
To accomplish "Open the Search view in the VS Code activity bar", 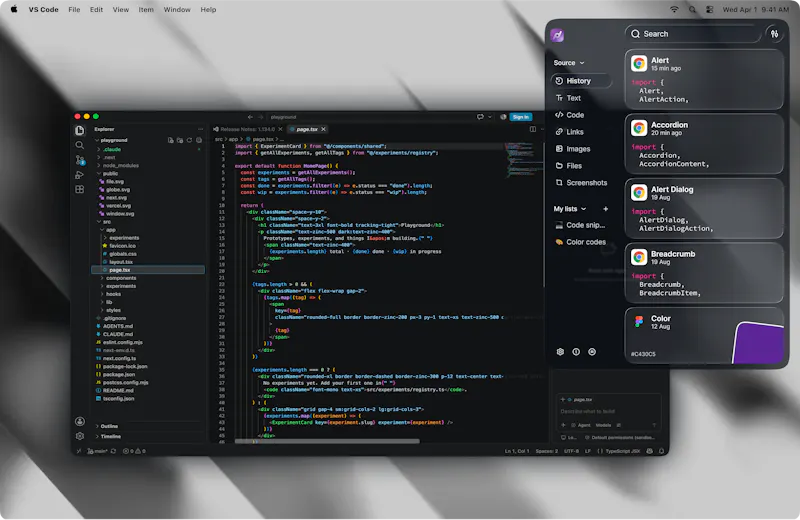I will click(80, 145).
